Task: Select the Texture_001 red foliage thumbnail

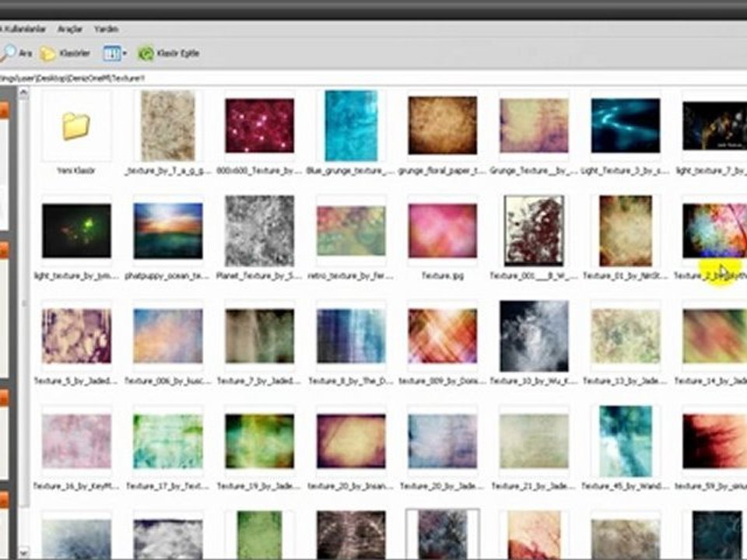Action: [534, 231]
